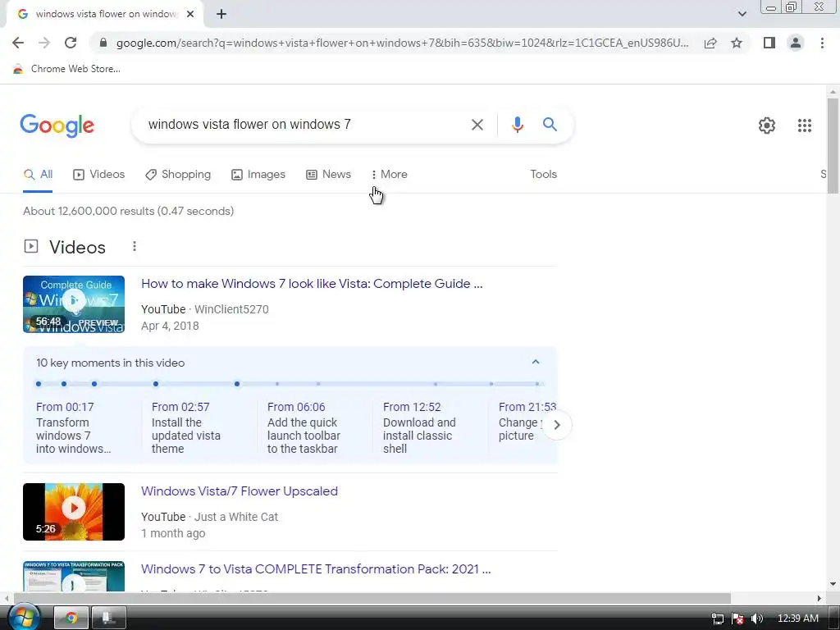The image size is (840, 630).
Task: Jump to key moment From 02:57
Action: click(x=188, y=427)
